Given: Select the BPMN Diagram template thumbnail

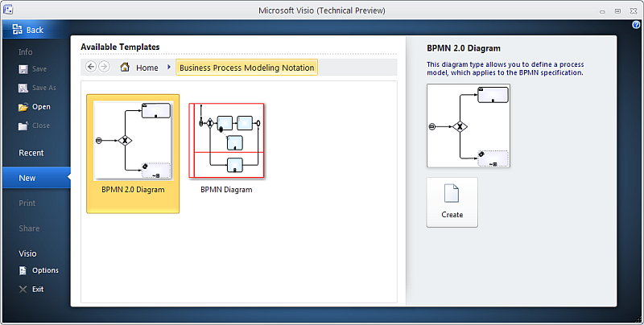Looking at the screenshot, I should pos(226,140).
